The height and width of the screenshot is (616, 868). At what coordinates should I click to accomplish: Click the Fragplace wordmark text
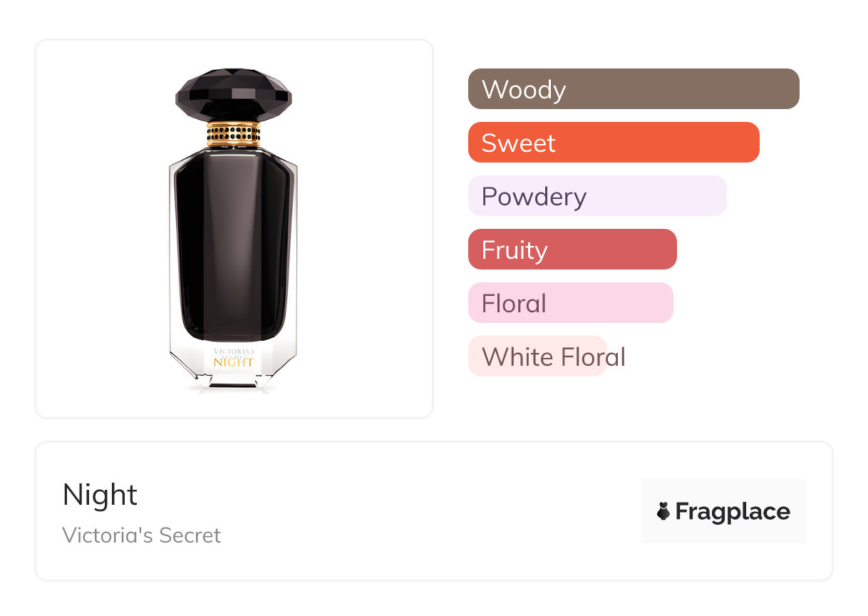(x=733, y=512)
